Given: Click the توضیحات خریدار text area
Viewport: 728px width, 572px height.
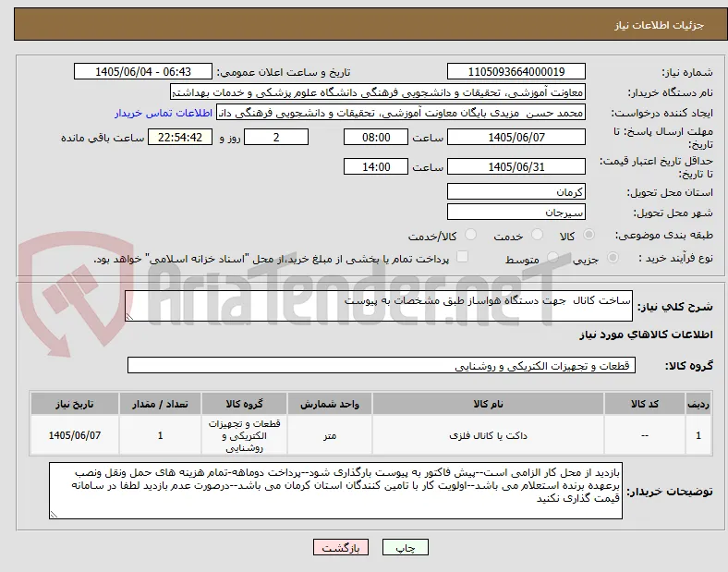Looking at the screenshot, I should pos(335,491).
